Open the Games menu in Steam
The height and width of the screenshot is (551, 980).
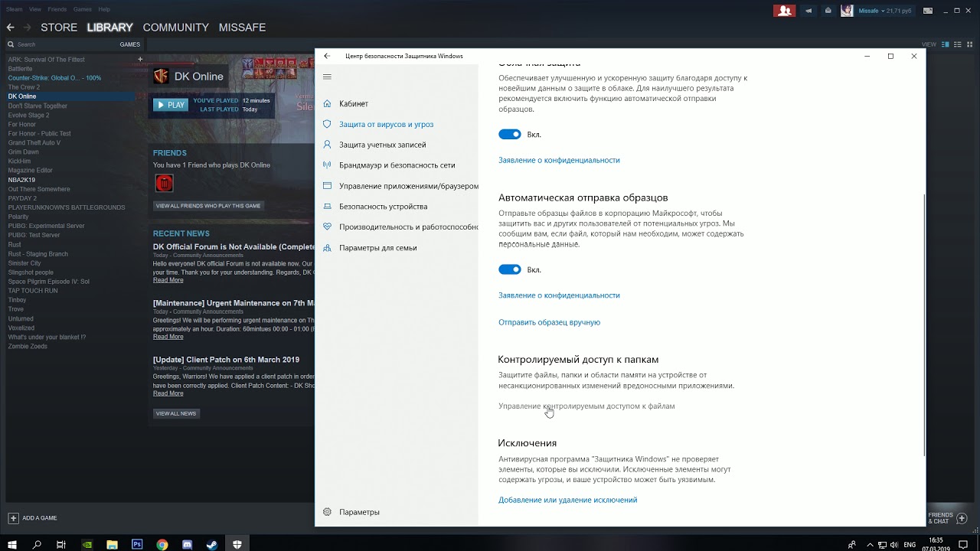tap(83, 9)
